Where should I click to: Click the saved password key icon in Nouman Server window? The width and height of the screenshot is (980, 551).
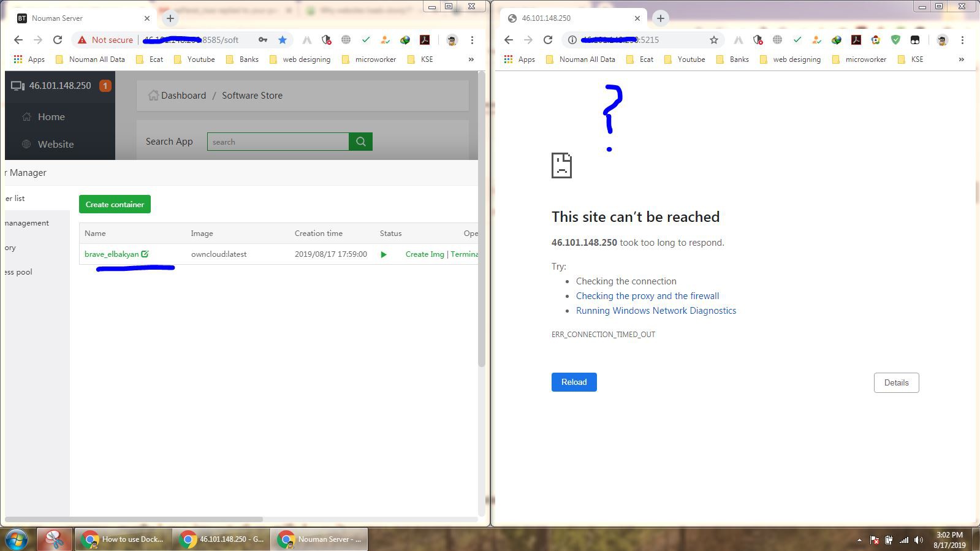click(263, 40)
